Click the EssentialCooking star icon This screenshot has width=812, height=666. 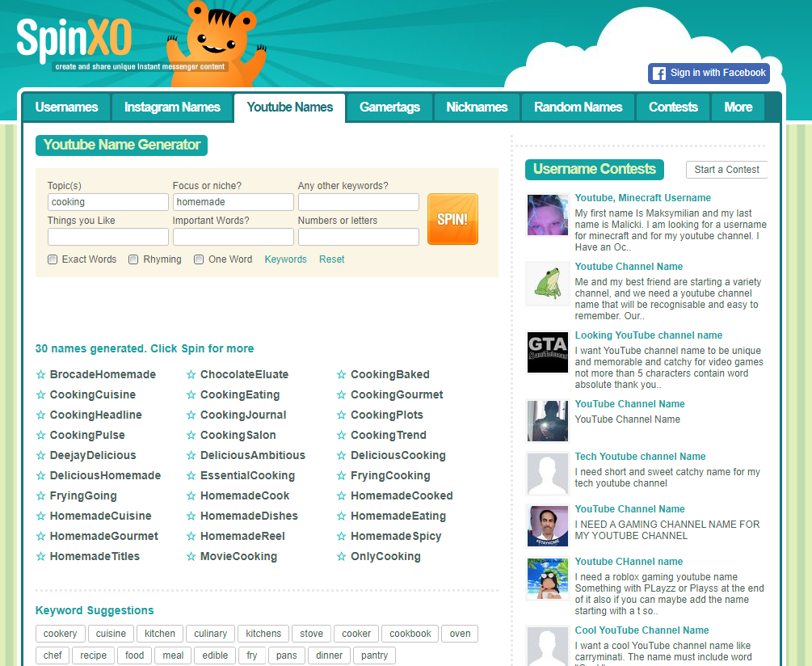(x=191, y=475)
